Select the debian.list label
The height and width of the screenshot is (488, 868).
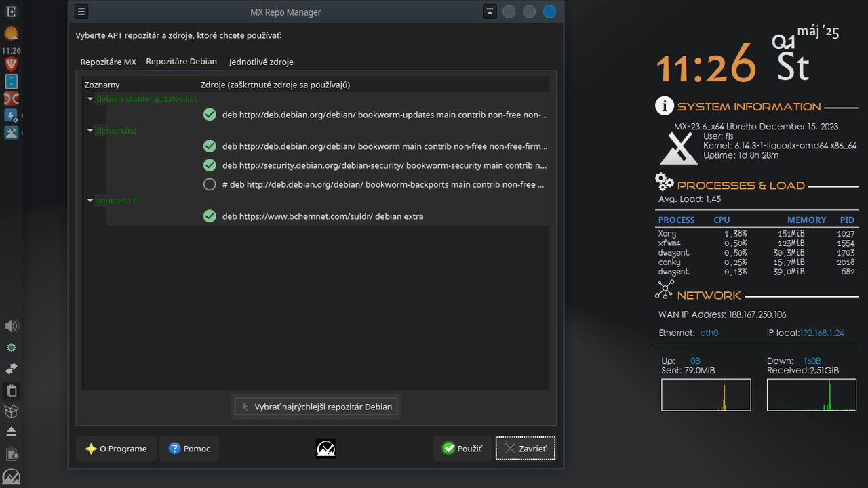(117, 131)
